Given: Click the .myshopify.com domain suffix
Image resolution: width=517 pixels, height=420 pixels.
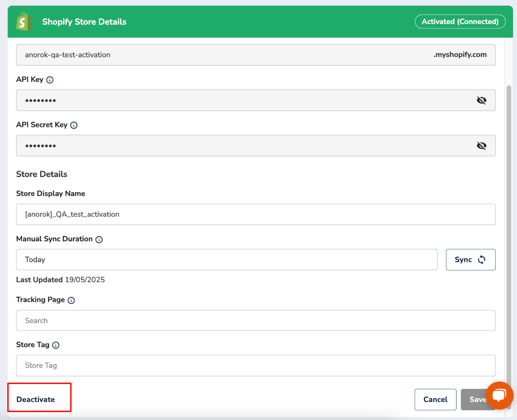Looking at the screenshot, I should (460, 55).
